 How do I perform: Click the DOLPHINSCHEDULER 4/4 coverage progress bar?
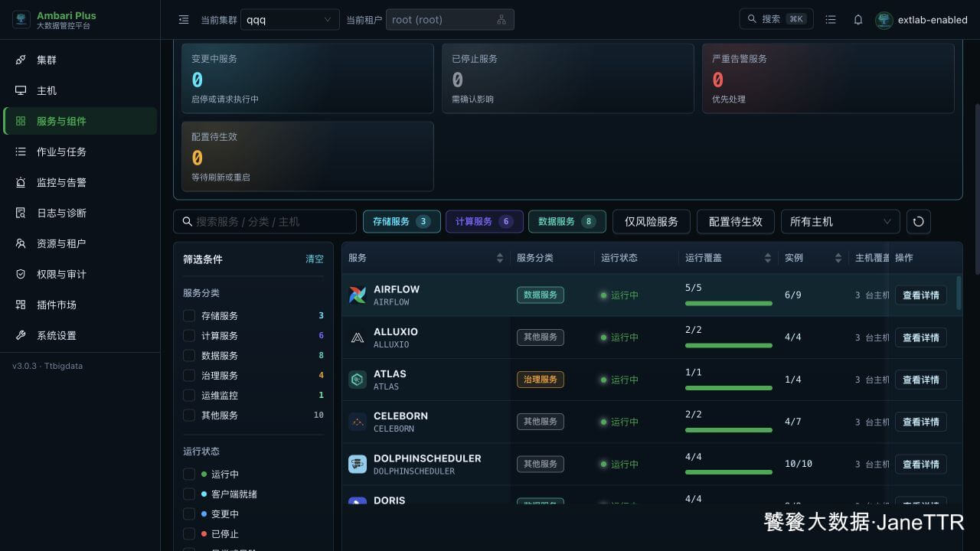(729, 472)
